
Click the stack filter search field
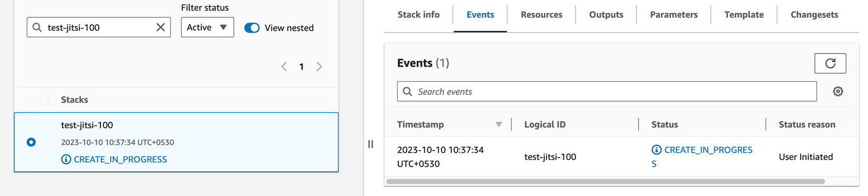click(x=99, y=27)
